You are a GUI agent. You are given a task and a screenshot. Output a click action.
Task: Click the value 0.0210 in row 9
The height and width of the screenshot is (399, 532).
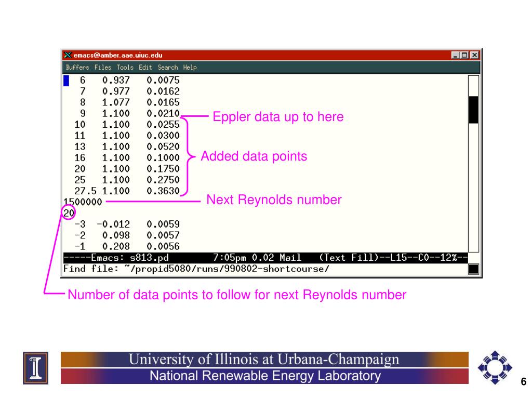(x=163, y=114)
